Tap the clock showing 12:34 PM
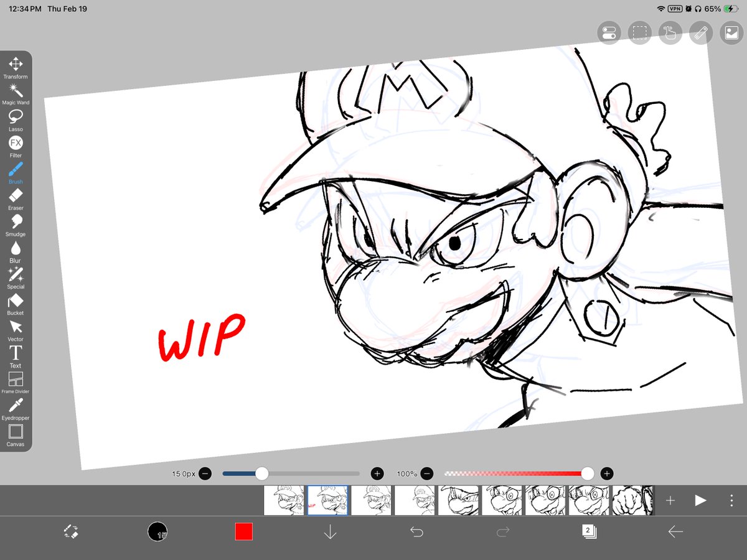Viewport: 747px width, 560px height. 26,9
